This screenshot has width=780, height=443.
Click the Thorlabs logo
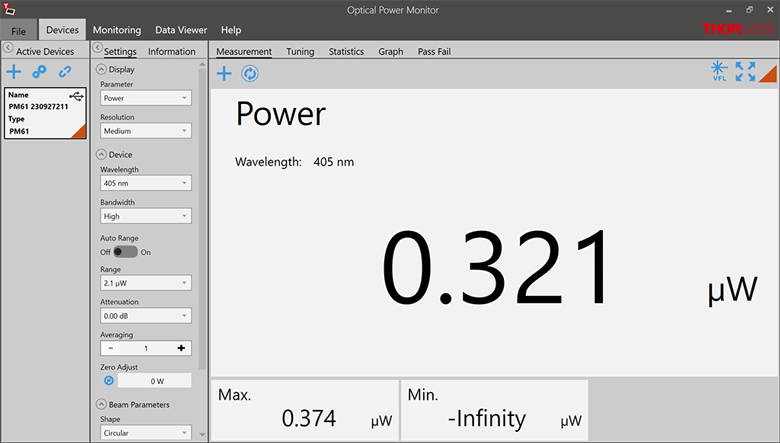[x=738, y=29]
